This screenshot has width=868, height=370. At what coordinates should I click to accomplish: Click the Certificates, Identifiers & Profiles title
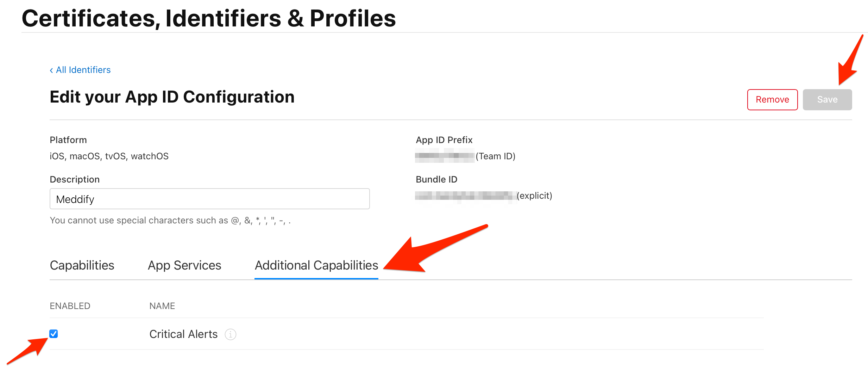(x=208, y=18)
